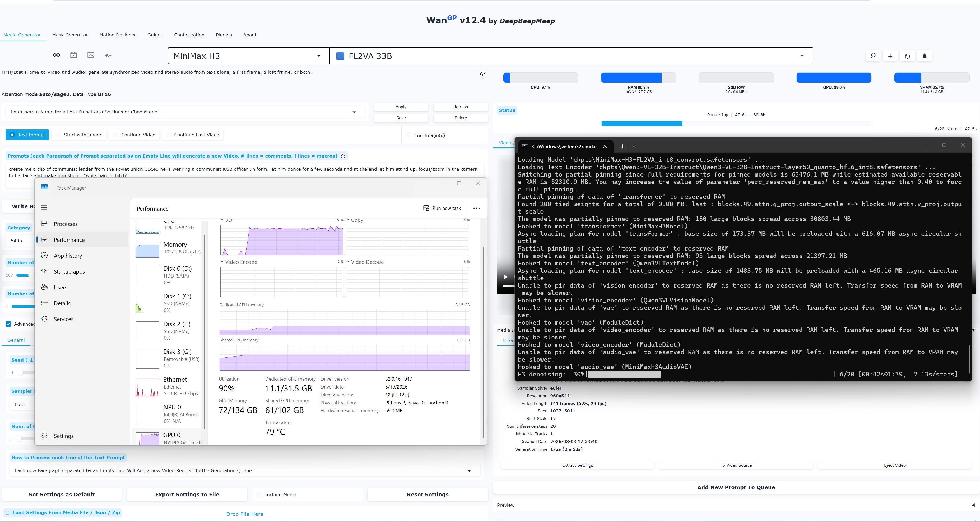Click the circular reload icon beside model selector
The width and height of the screenshot is (980, 522).
click(907, 56)
